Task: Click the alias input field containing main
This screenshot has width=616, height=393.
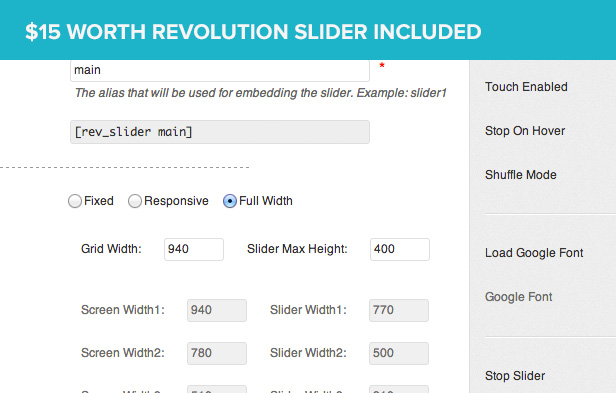Action: (x=220, y=70)
